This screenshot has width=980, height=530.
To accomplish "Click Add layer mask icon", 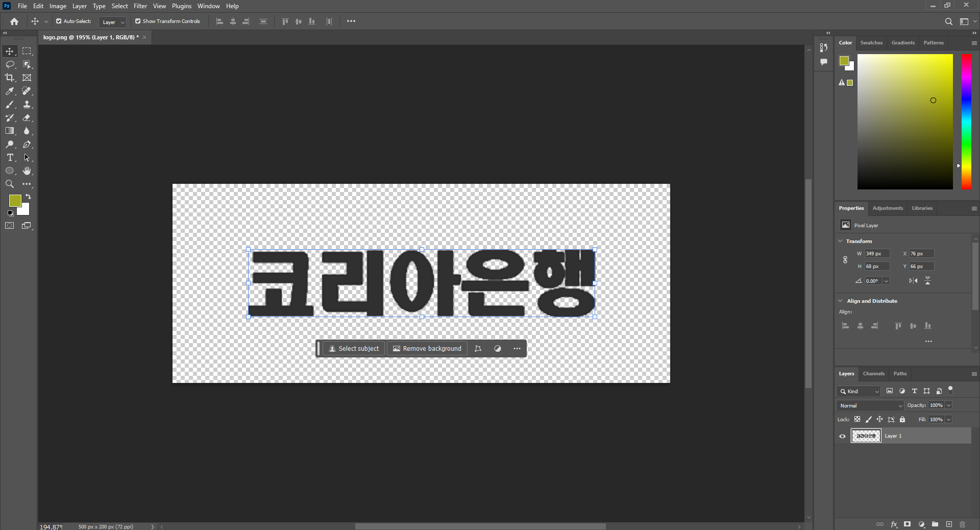I will [907, 524].
